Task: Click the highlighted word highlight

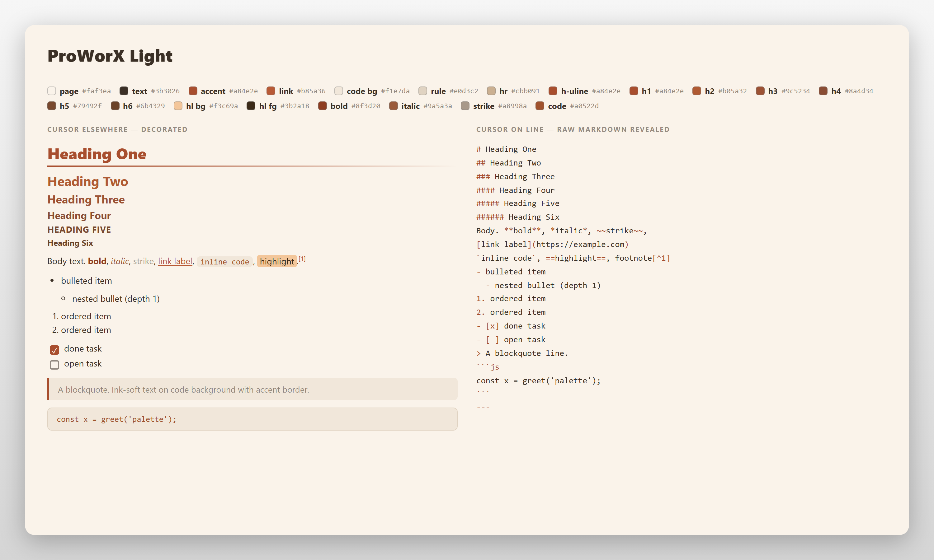Action: 277,261
